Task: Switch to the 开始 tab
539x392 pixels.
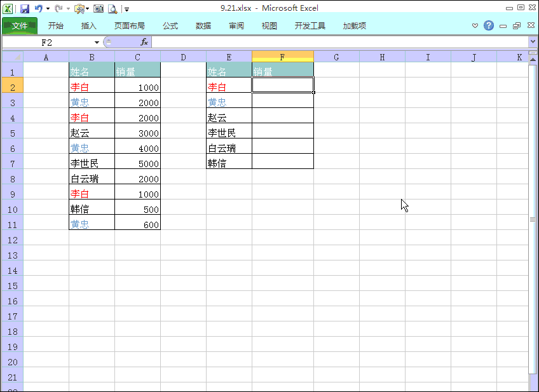Action: pos(56,26)
